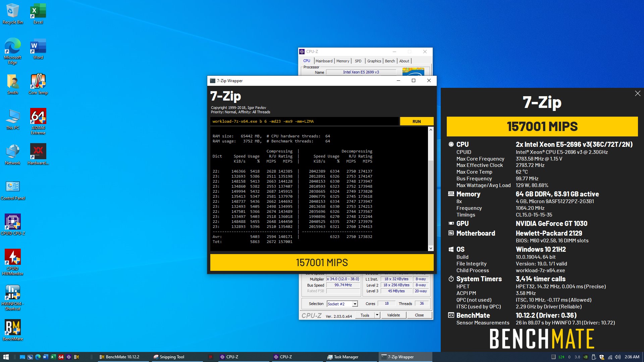Viewport: 644px width, 362px height.
Task: Click the '99.74 MHz' Bus Speed value in CPU-Z
Action: point(343,285)
